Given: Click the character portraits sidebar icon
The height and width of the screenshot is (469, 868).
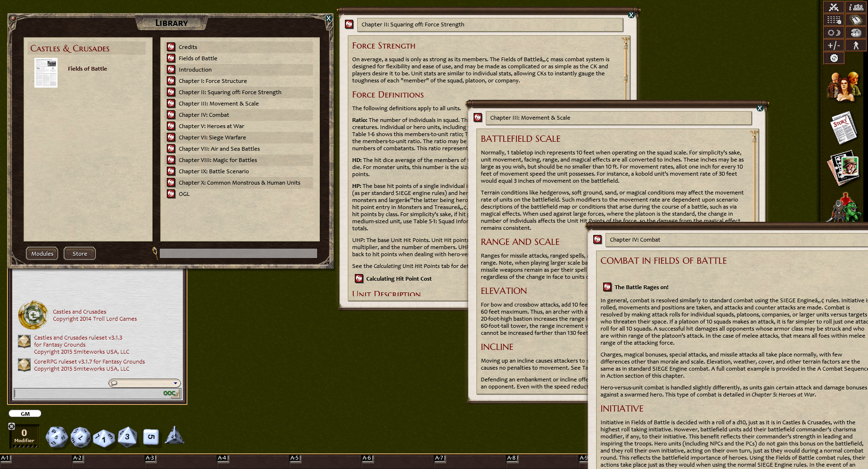Looking at the screenshot, I should (844, 87).
